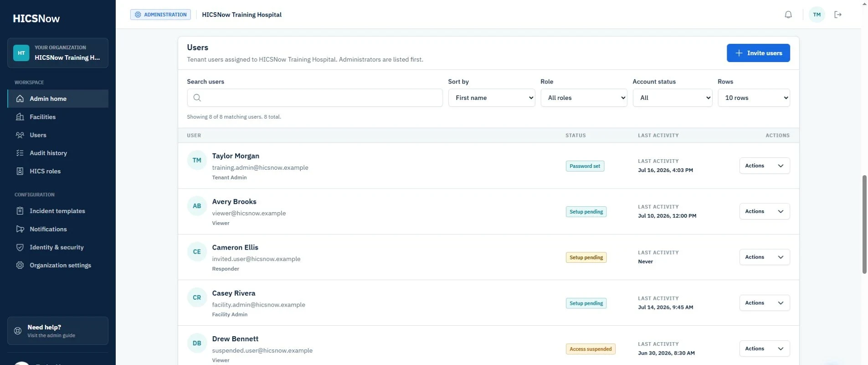Open the Account status dropdown

673,98
